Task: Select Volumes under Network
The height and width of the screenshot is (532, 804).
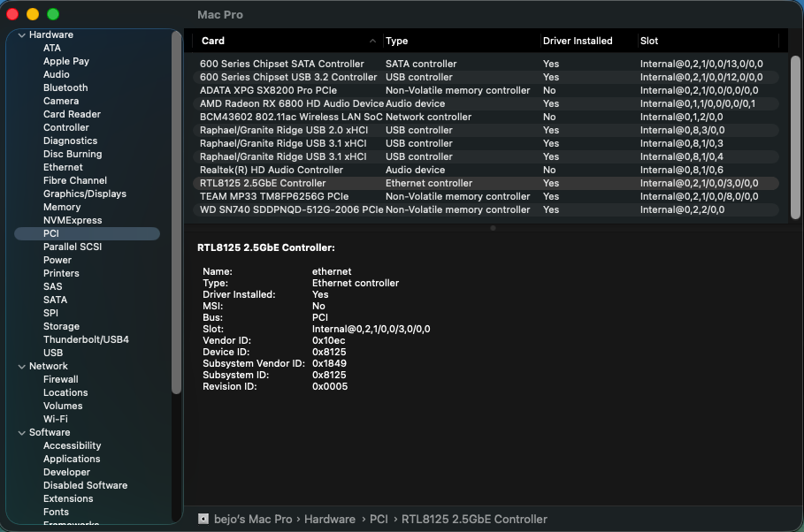Action: pos(63,406)
